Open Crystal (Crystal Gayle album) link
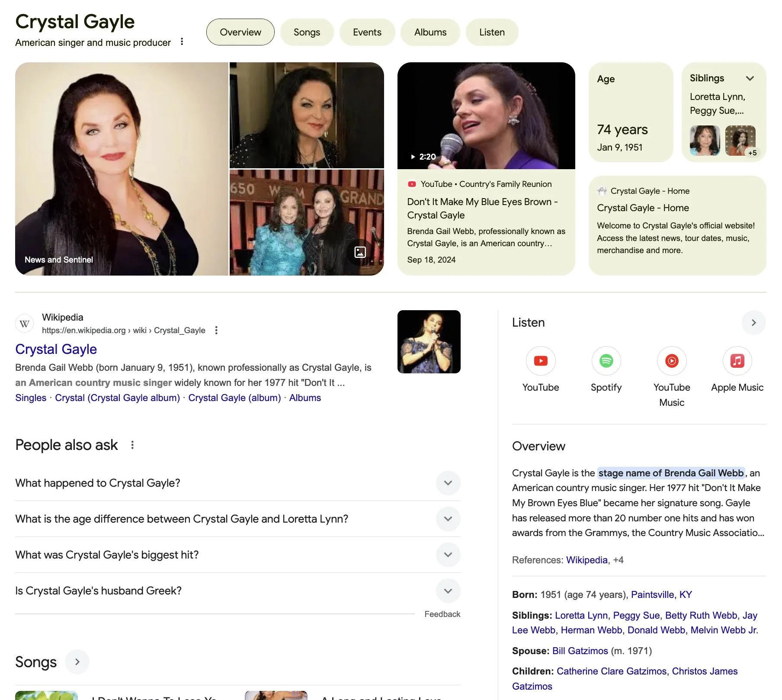Image resolution: width=782 pixels, height=700 pixels. (117, 398)
